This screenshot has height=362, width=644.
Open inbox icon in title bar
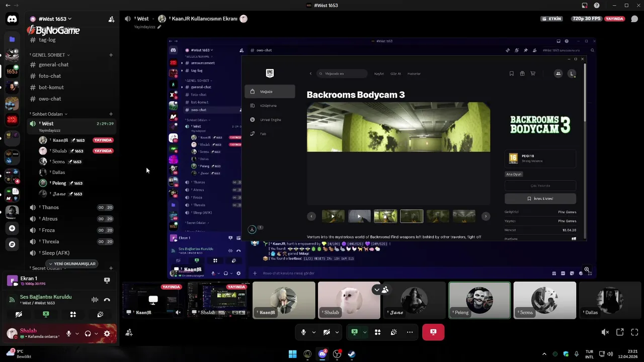(x=585, y=6)
